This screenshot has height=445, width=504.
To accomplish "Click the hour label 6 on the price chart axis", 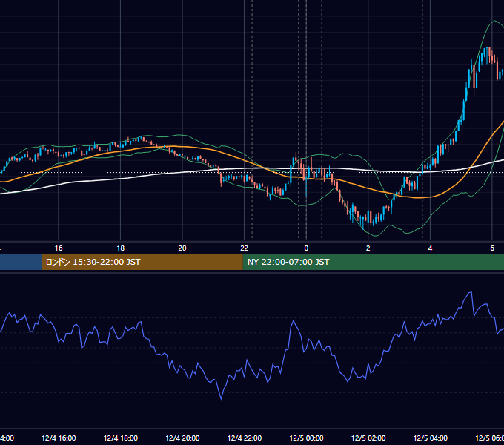I will click(492, 248).
